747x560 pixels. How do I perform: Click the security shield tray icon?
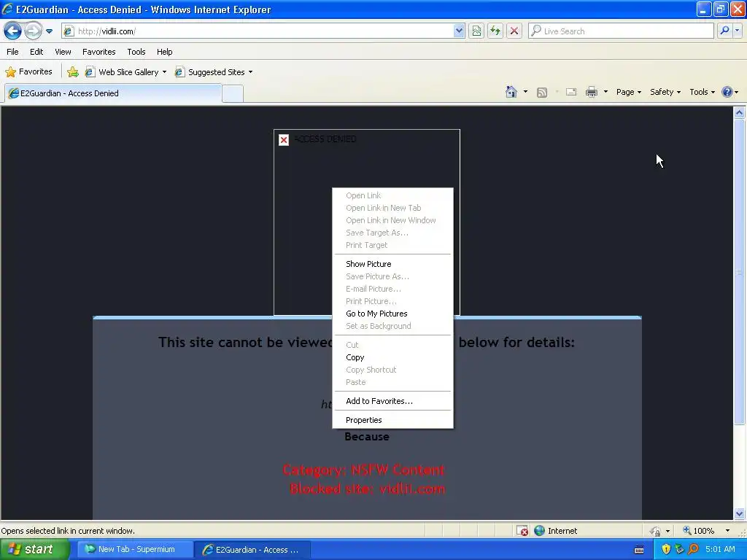click(x=666, y=549)
